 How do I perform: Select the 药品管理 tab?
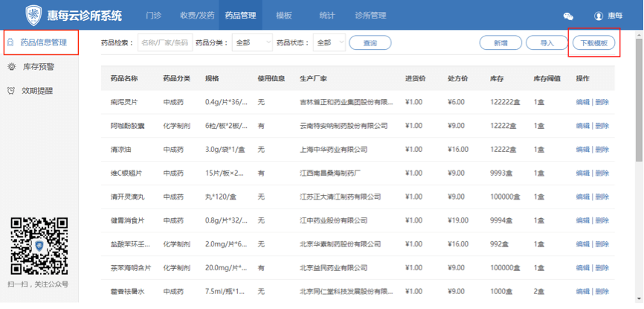pyautogui.click(x=240, y=16)
